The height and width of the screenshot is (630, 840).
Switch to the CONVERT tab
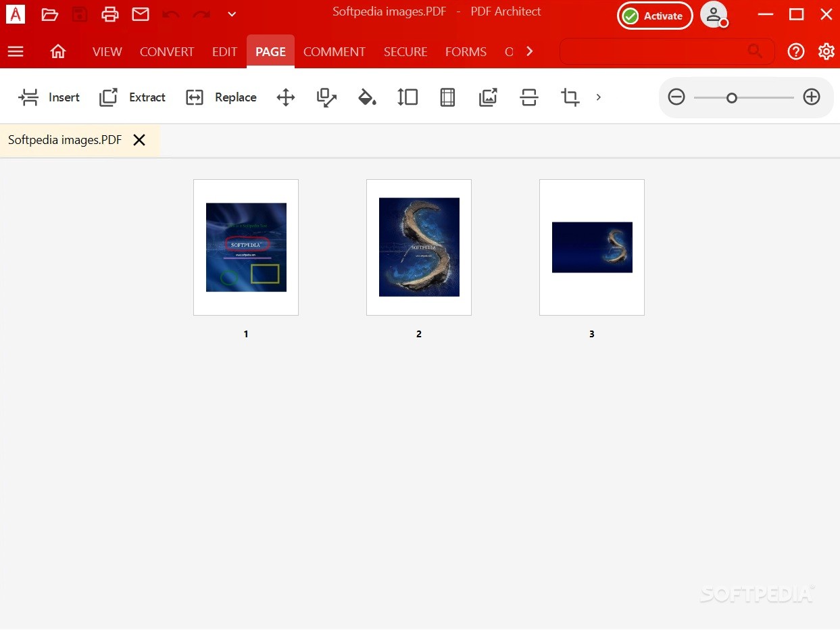[x=167, y=52]
